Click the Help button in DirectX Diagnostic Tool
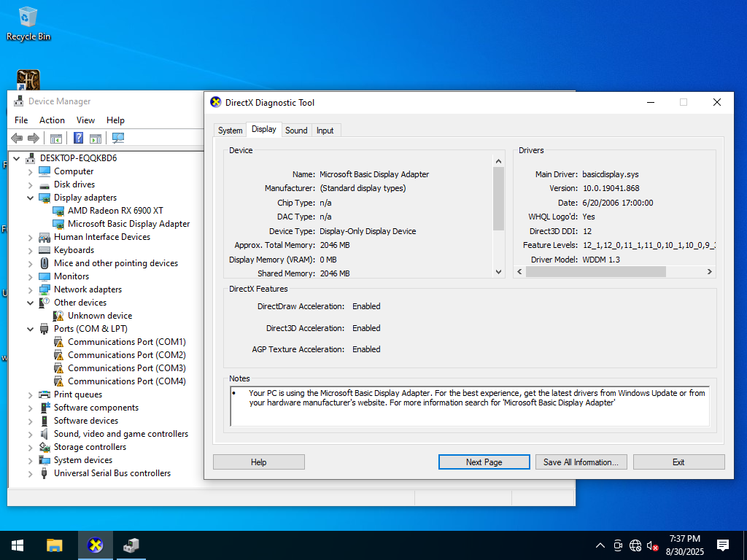Screen dimensions: 747x560 (259, 462)
